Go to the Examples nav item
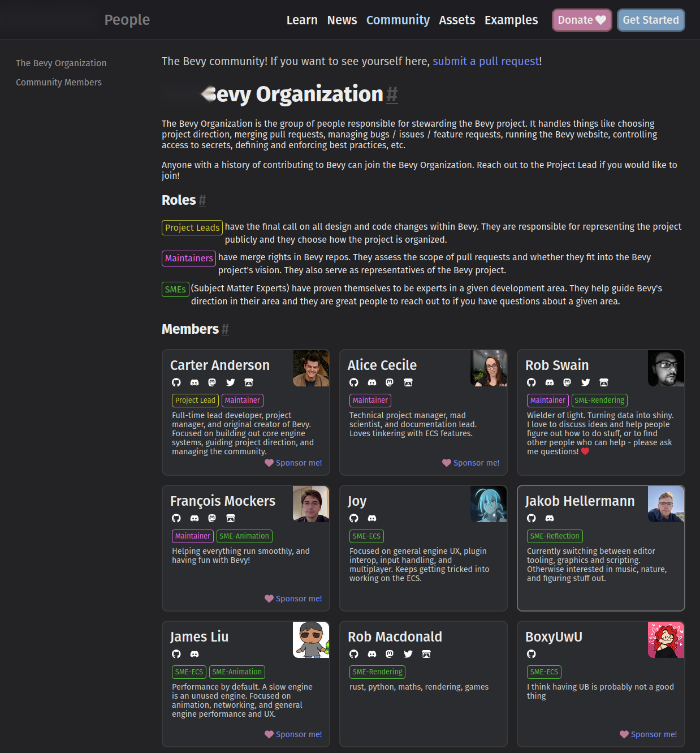 (x=511, y=20)
